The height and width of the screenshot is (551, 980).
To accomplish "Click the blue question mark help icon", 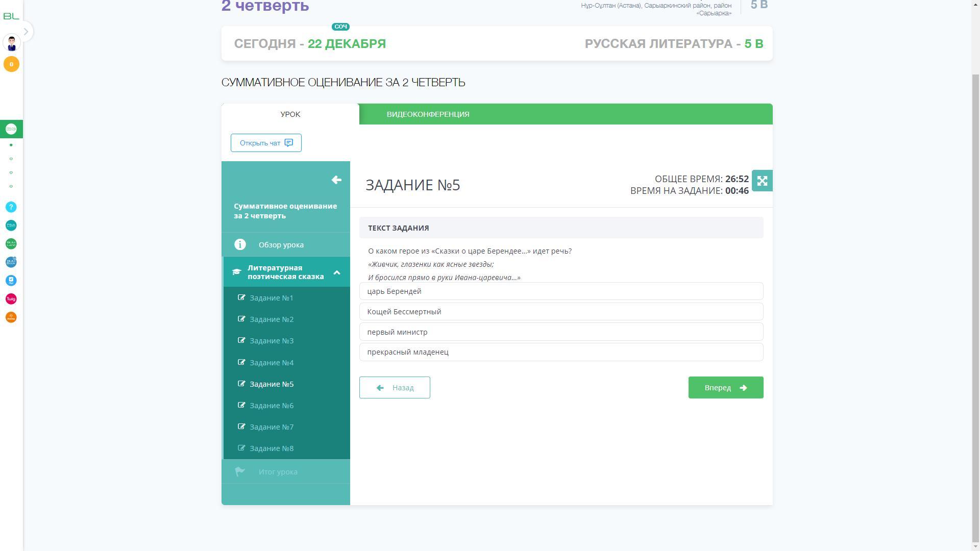I will point(11,207).
